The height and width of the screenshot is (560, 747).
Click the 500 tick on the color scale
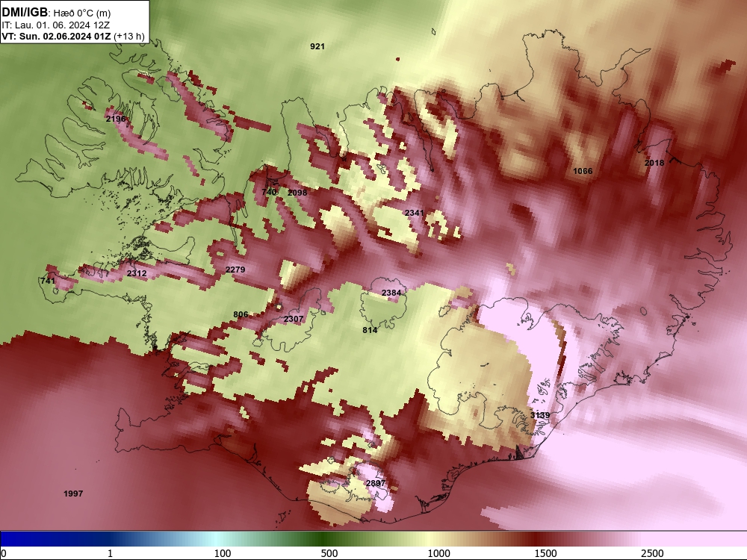pyautogui.click(x=329, y=553)
